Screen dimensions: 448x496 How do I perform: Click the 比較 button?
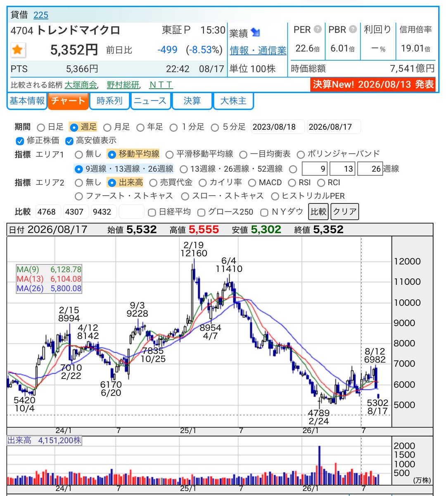[318, 212]
